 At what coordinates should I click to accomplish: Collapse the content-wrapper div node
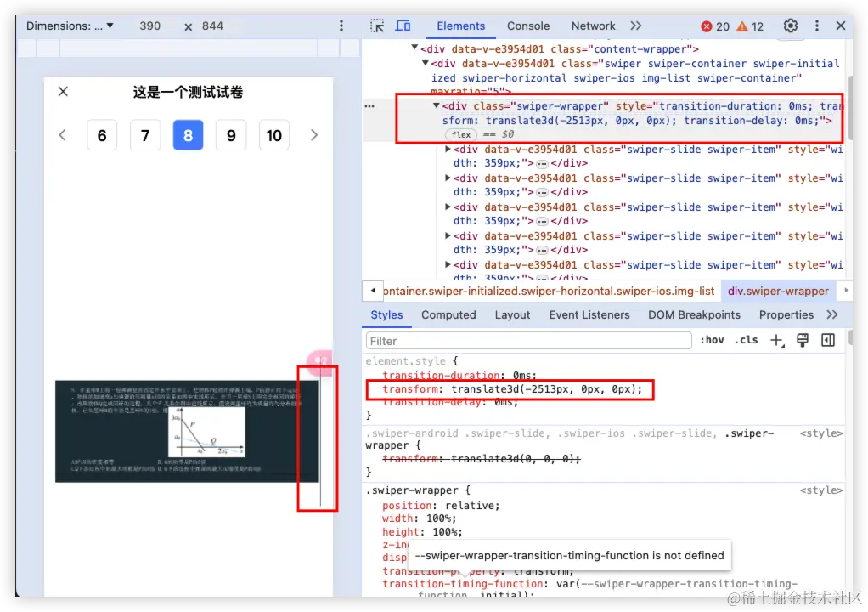(x=414, y=48)
